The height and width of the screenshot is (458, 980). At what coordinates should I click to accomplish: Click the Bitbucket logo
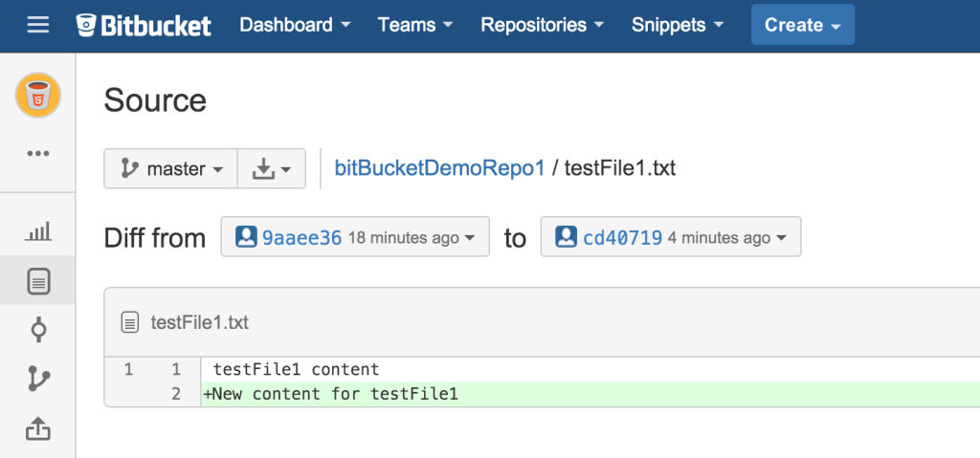(144, 26)
